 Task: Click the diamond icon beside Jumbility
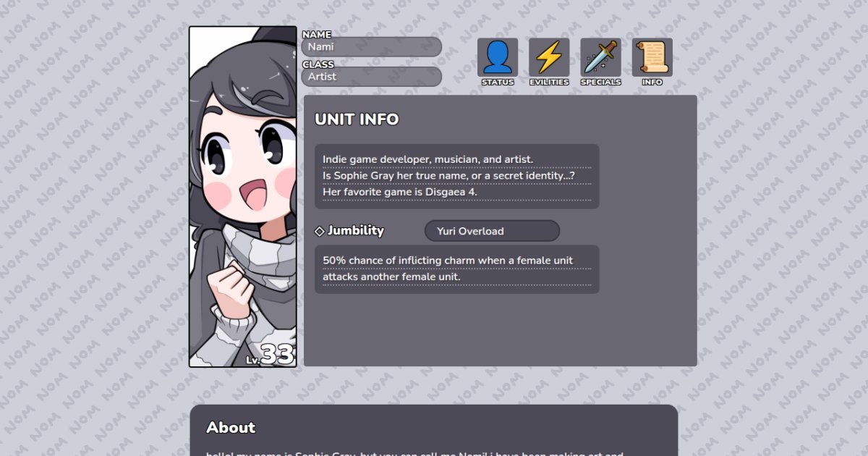tap(320, 231)
